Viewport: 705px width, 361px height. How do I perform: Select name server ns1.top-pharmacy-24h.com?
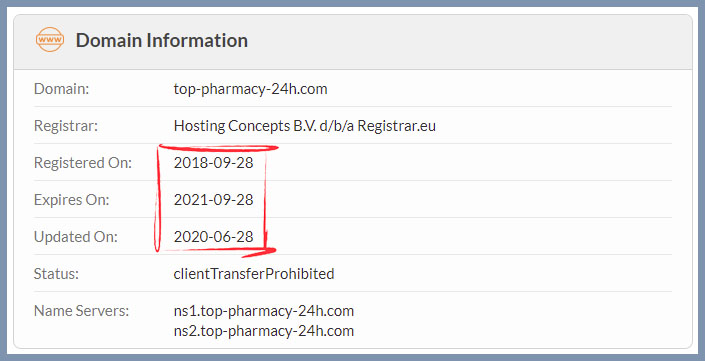(x=264, y=311)
